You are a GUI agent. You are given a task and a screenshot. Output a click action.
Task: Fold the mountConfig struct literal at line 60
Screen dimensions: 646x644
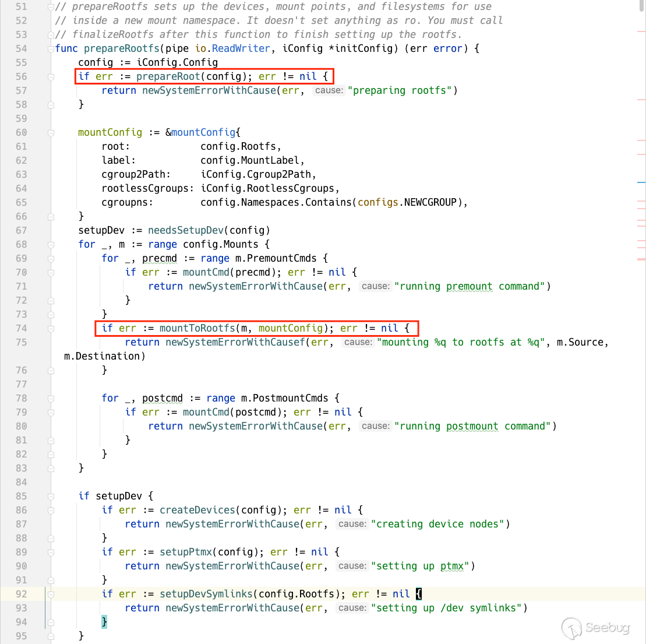coord(51,133)
